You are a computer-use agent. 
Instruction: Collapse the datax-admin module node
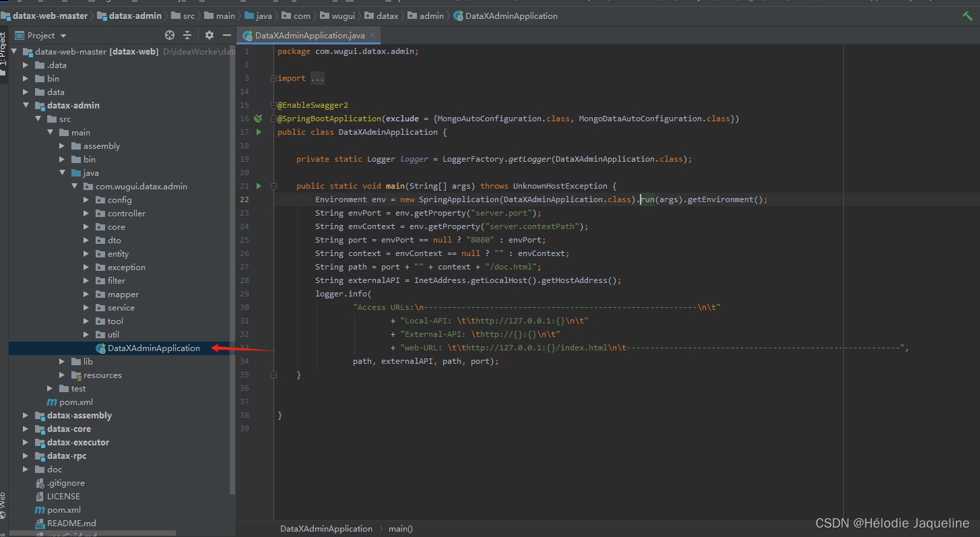[26, 106]
